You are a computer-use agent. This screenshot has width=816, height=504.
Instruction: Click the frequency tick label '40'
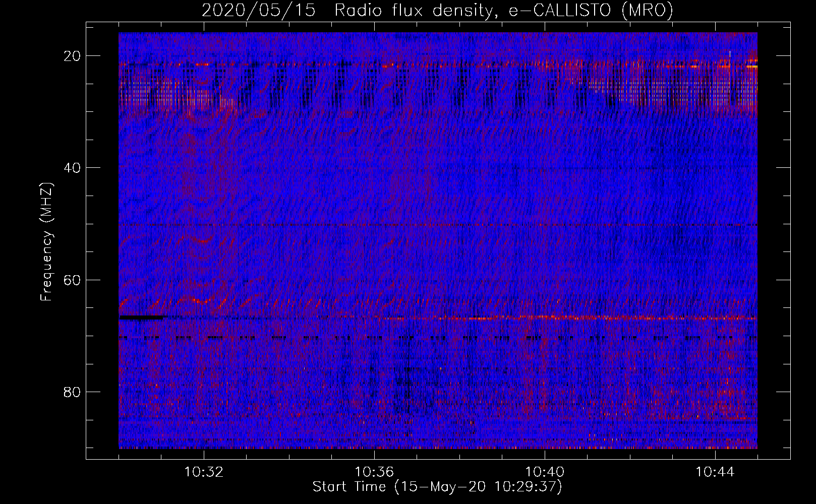coord(72,168)
